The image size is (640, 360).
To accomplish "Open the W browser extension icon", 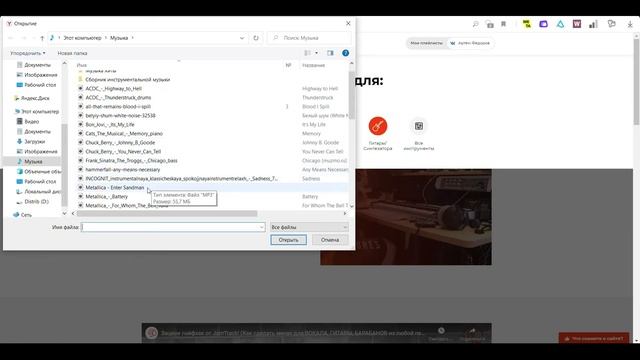I will coord(577,24).
